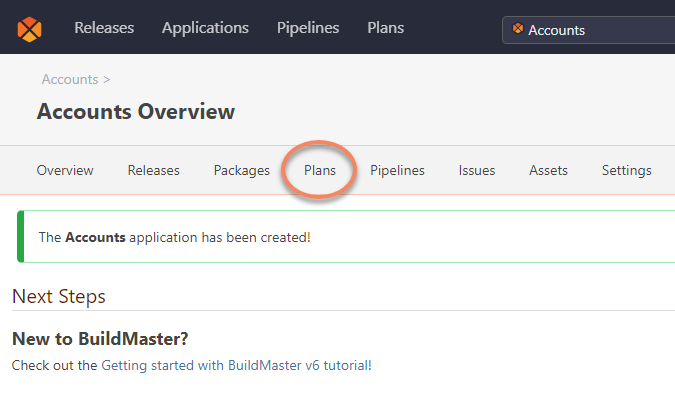Go to Pipelines in the top navigation bar
Screen dimensions: 675x408
(x=308, y=28)
